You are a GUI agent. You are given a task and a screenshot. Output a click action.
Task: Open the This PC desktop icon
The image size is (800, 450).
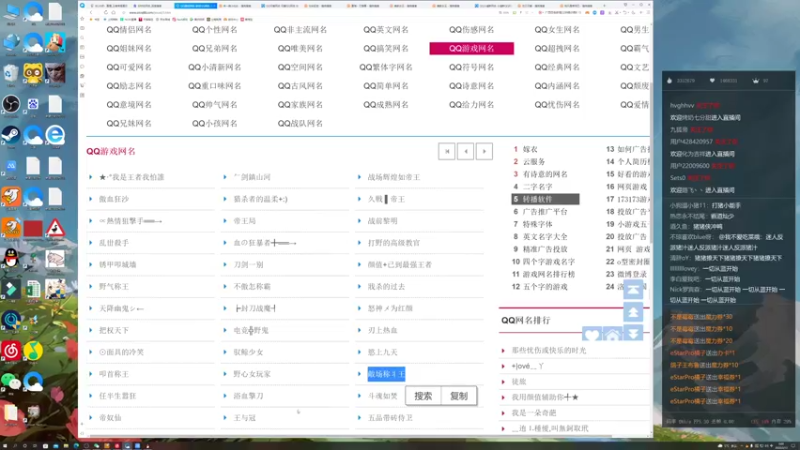(11, 12)
